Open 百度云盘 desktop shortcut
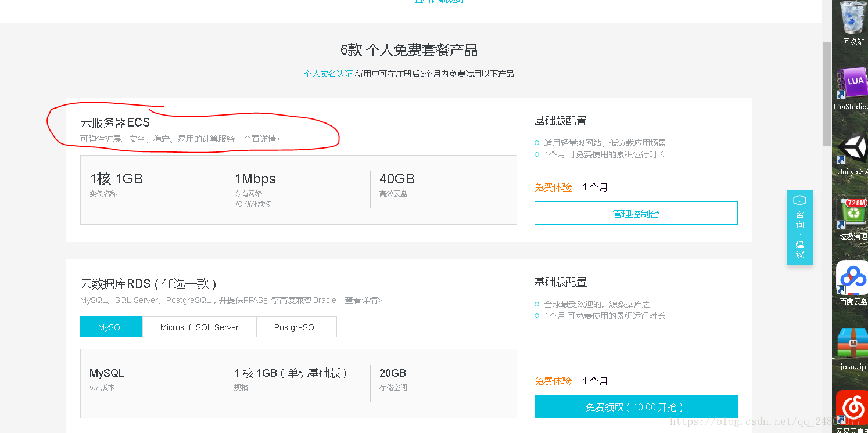Image resolution: width=868 pixels, height=433 pixels. tap(853, 282)
